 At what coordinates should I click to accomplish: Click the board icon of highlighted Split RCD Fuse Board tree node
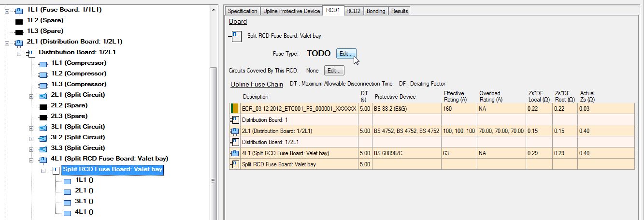click(56, 170)
